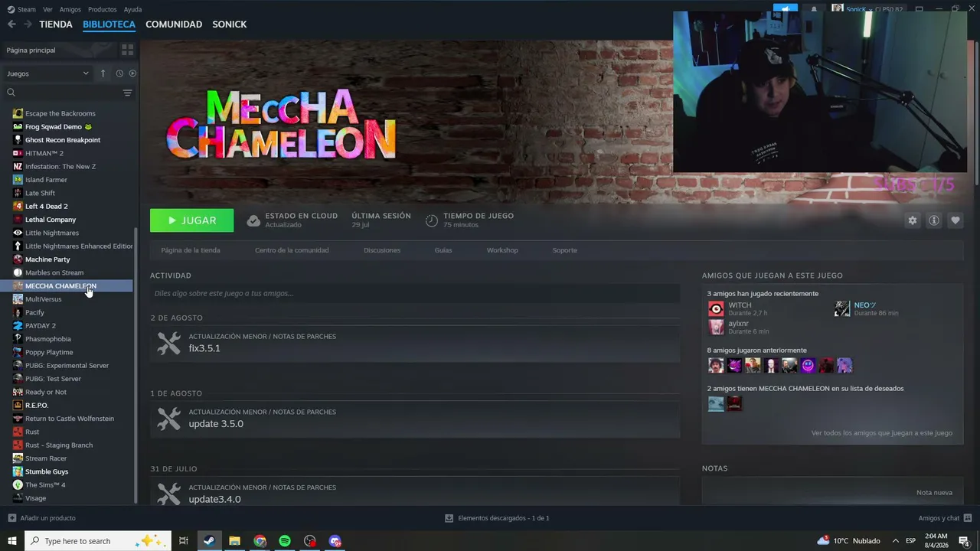
Task: Open Google Chrome from the taskbar
Action: point(260,541)
